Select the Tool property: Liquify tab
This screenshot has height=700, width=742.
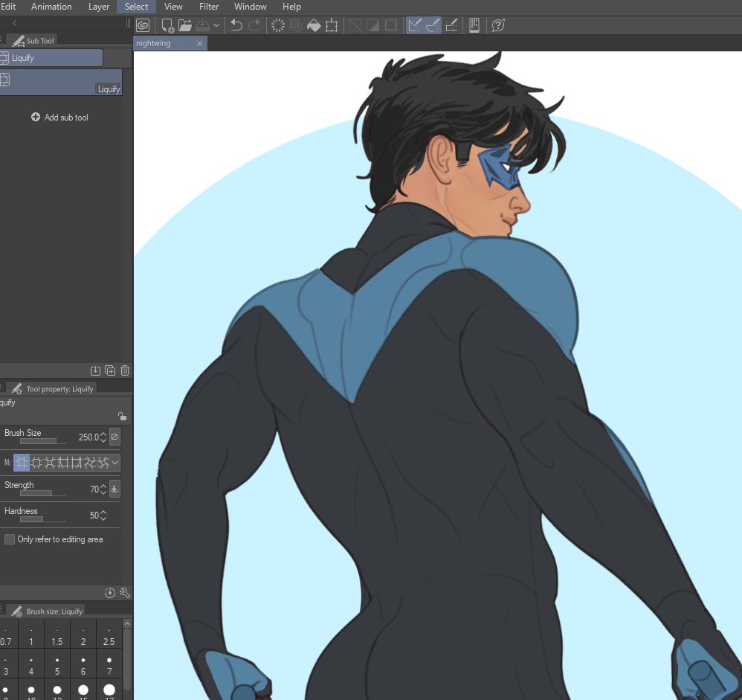click(x=53, y=389)
